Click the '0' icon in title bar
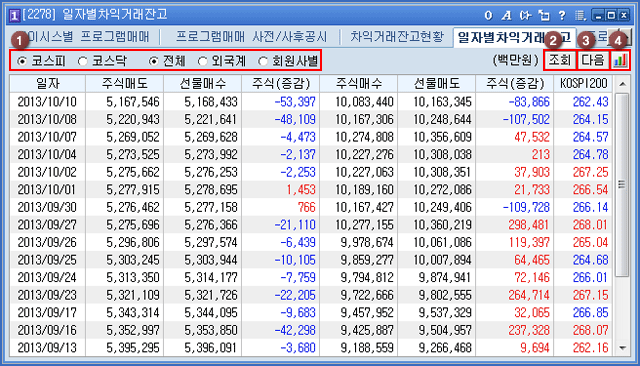 [x=488, y=16]
